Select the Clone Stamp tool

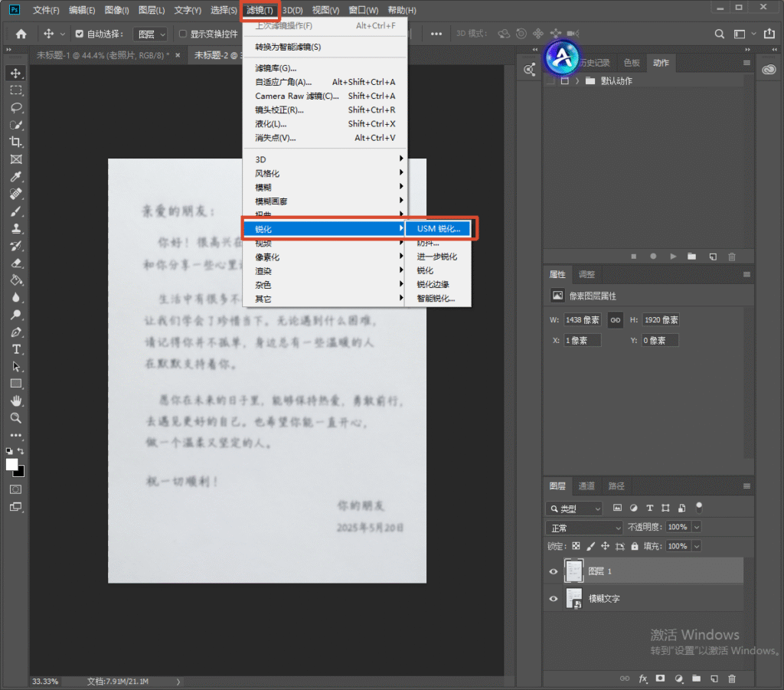pos(16,228)
